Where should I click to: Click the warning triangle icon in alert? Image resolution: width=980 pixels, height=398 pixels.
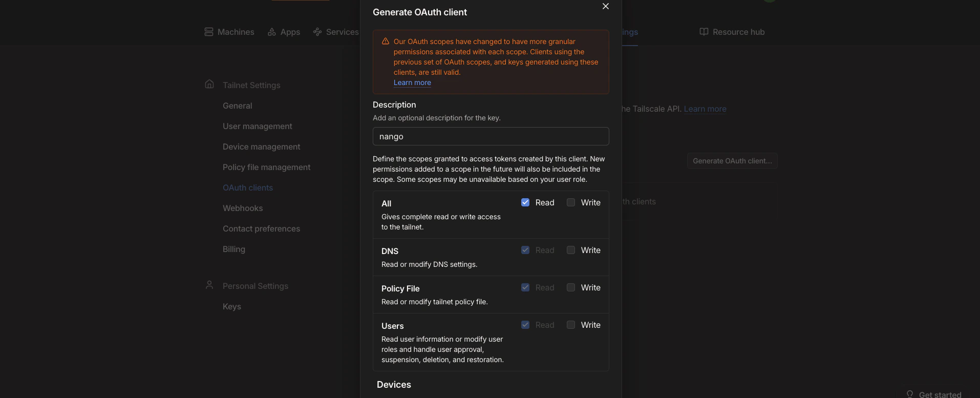click(x=386, y=41)
